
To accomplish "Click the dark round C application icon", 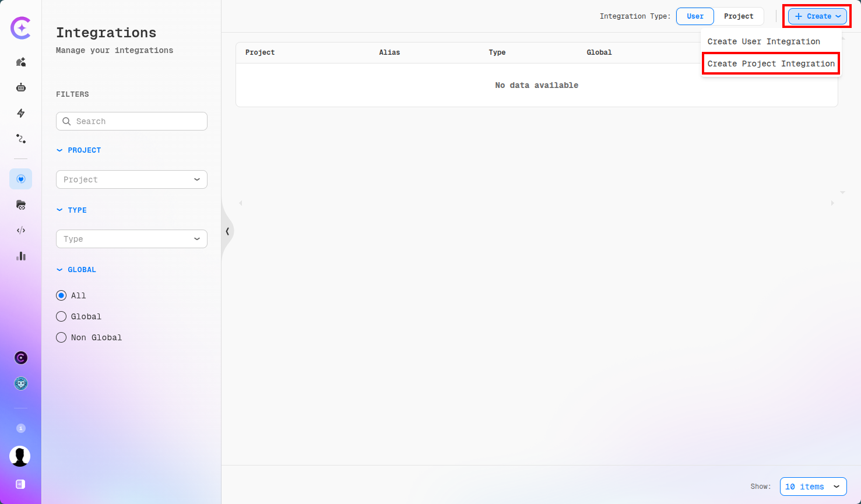I will (21, 358).
